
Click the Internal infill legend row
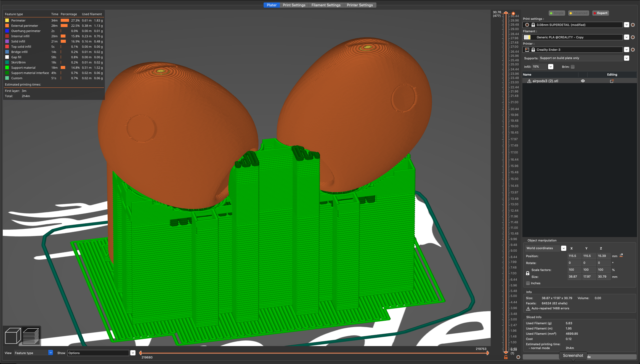tap(54, 36)
